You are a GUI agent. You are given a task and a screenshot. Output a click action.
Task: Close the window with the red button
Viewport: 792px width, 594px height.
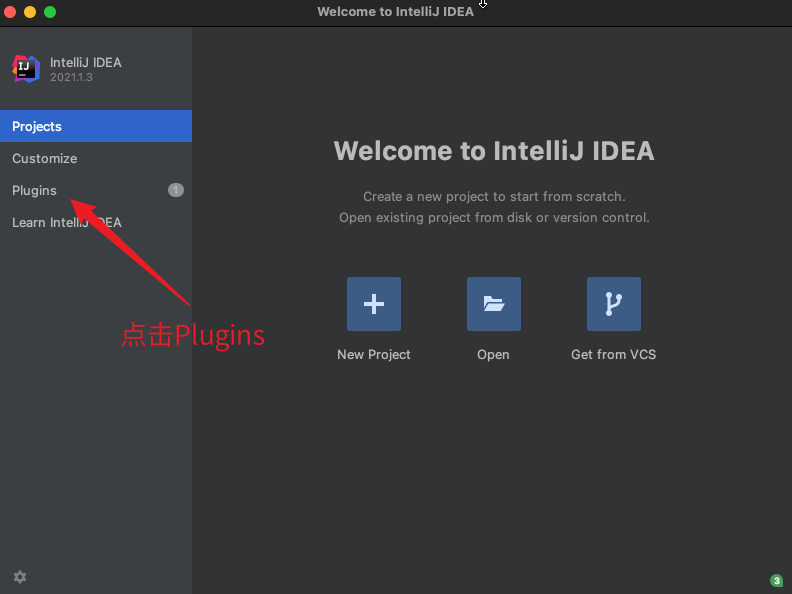tap(10, 12)
